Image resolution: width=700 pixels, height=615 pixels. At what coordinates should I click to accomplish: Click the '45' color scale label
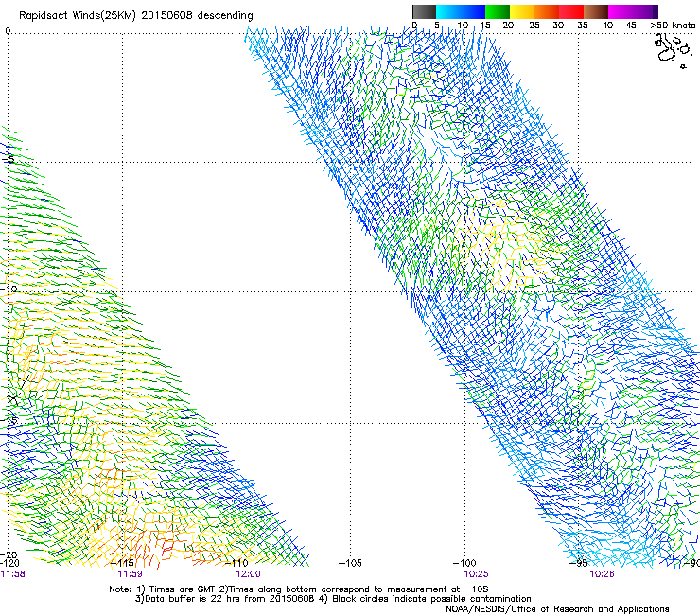(x=631, y=26)
